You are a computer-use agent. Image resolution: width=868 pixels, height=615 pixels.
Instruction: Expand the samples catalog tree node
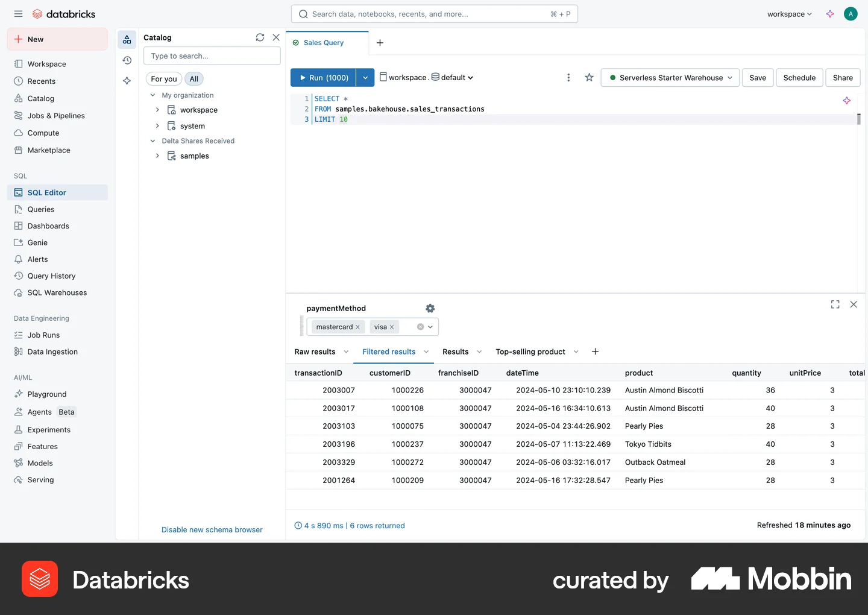tap(157, 156)
